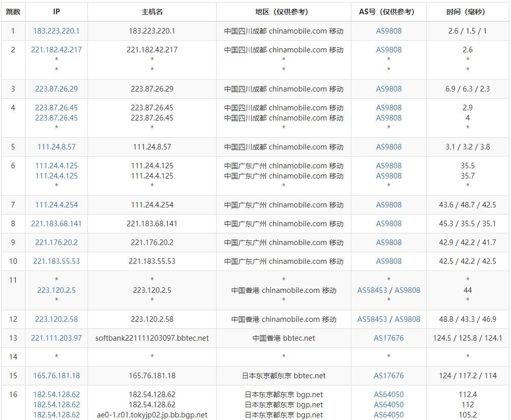Viewport: 511px width, 420px height.
Task: Select time cell 45.3 / 35.5 / 35.1
Action: [x=468, y=224]
